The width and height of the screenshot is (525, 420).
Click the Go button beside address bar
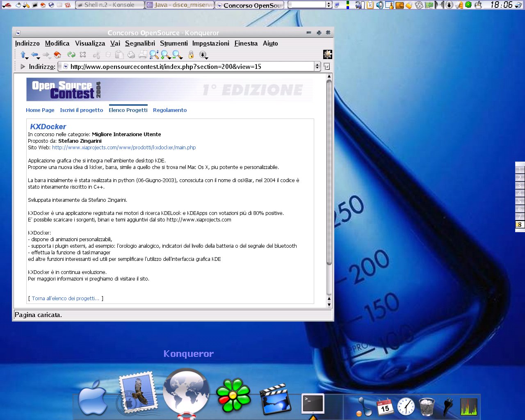pyautogui.click(x=327, y=66)
